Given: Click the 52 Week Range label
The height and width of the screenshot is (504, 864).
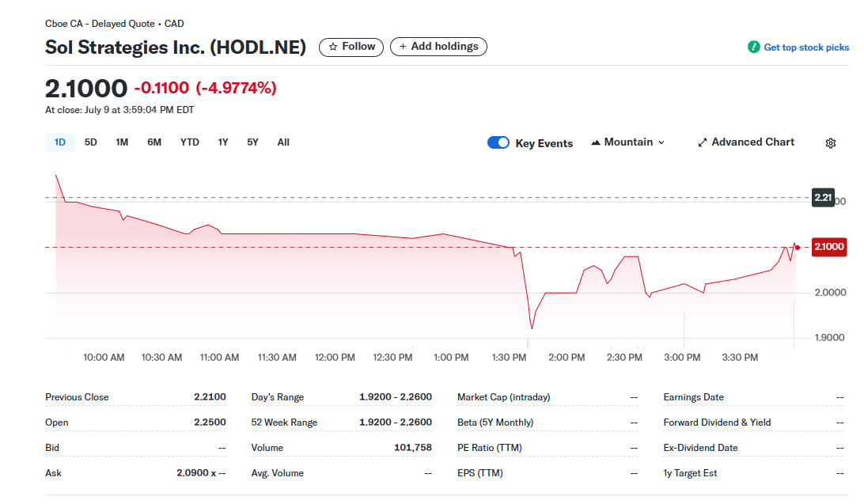Looking at the screenshot, I should click(x=284, y=423).
